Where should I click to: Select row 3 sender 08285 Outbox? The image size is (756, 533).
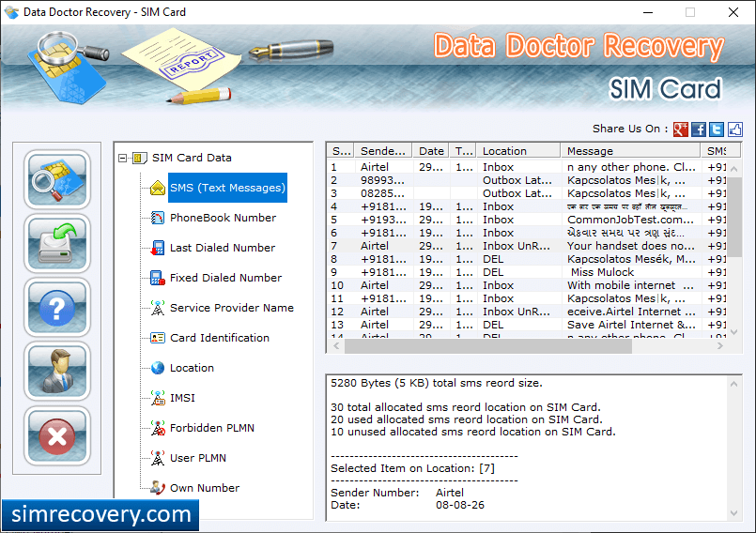[527, 193]
